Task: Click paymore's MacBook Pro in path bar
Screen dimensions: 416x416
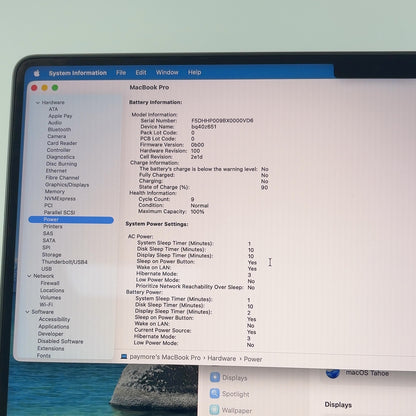Action: (x=165, y=357)
